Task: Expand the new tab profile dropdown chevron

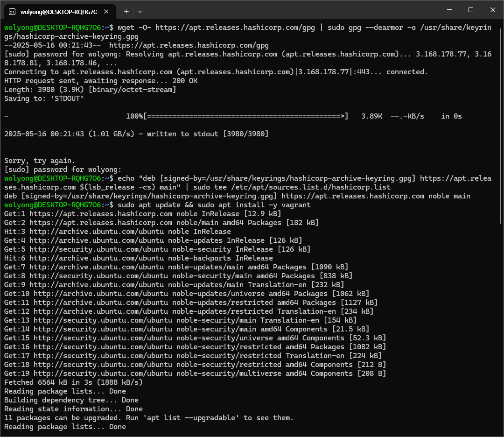Action: point(140,11)
